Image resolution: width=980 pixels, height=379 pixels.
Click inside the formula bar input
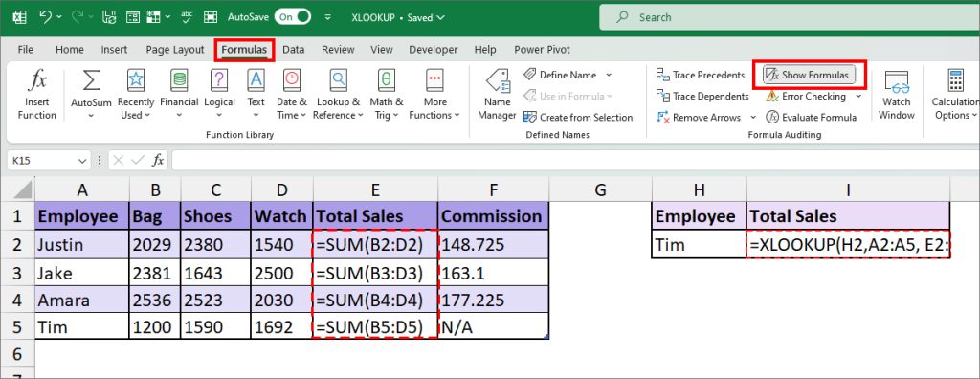pos(575,161)
